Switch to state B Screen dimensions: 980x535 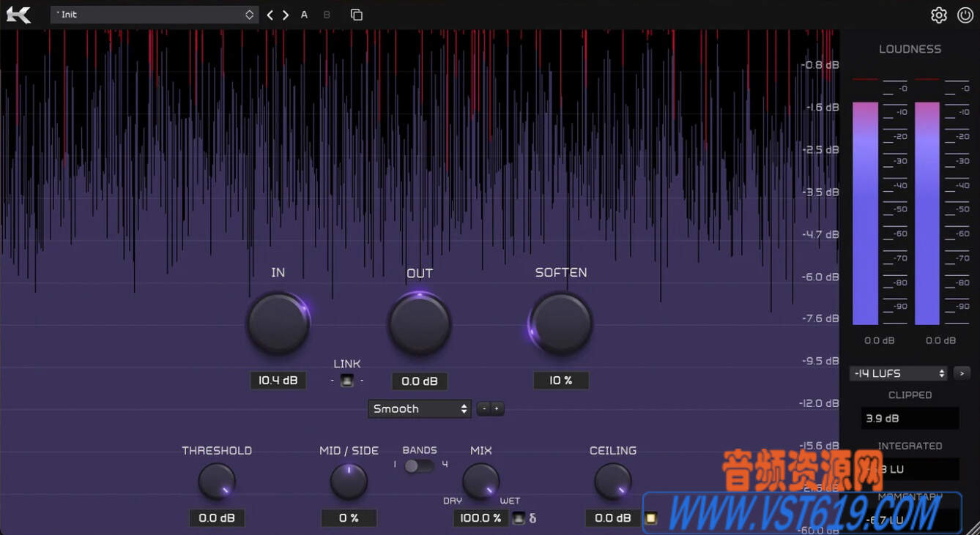(x=327, y=15)
